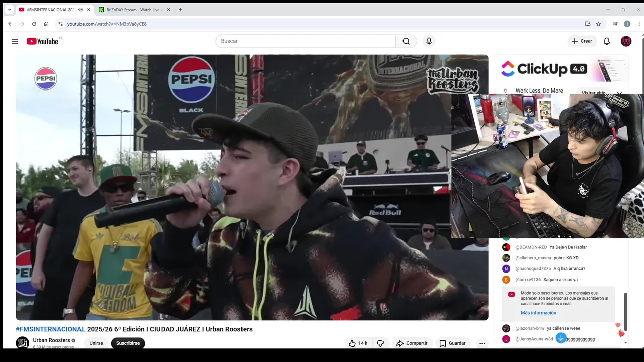Click the blue jump-to-latest chat arrow
The image size is (644, 362).
pyautogui.click(x=561, y=338)
